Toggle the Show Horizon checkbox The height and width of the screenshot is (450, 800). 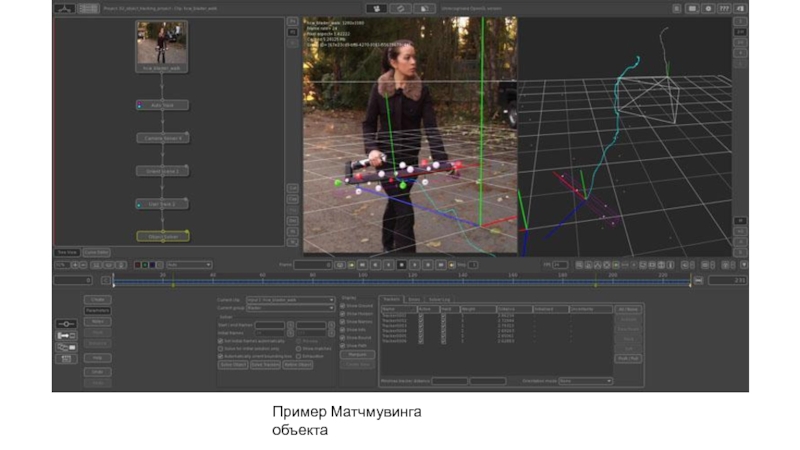(x=342, y=314)
